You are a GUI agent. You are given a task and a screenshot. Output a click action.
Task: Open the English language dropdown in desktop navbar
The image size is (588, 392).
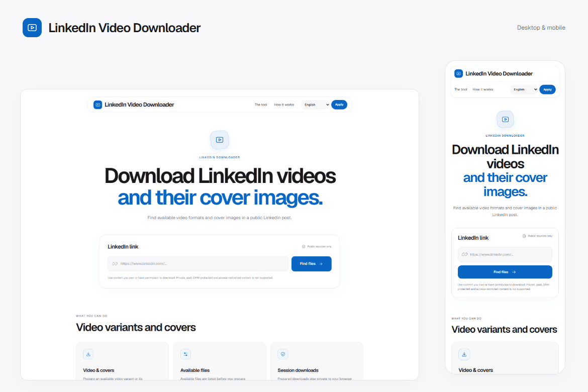click(x=316, y=105)
